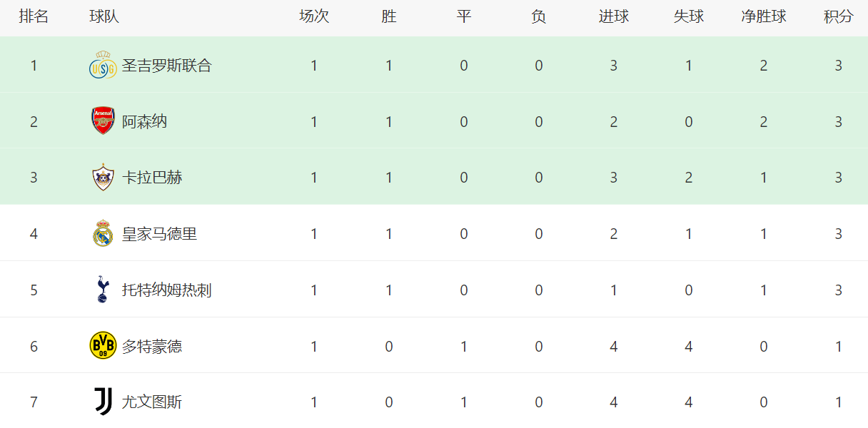Click the 尤文图斯 team name

click(x=152, y=402)
